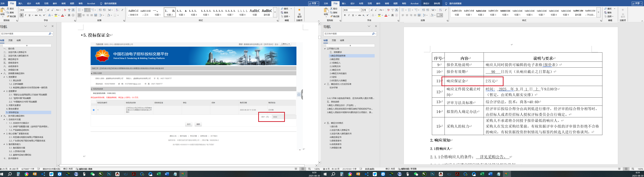The height and width of the screenshot is (177, 644).
Task: Select the radio button for bid package 1
Action: [94, 110]
